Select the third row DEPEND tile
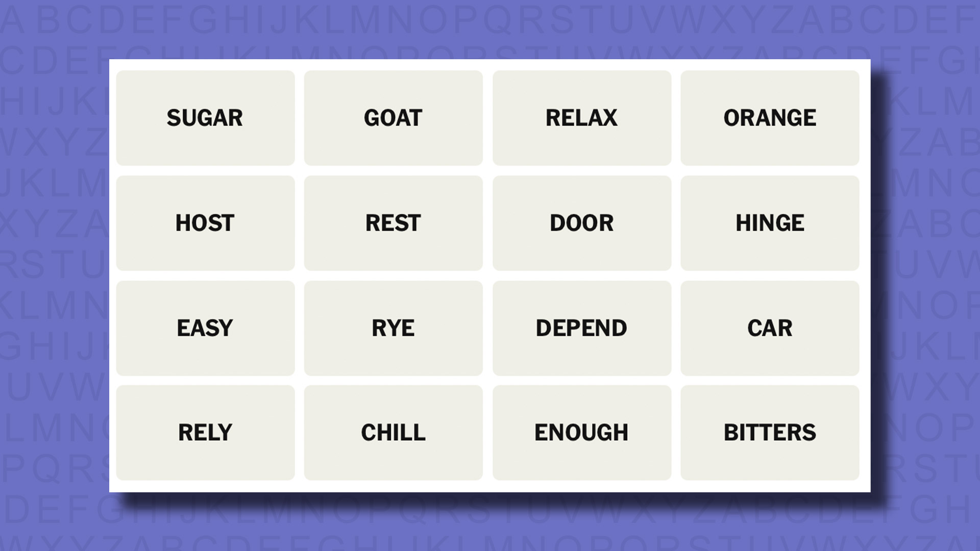The height and width of the screenshot is (551, 980). click(x=581, y=328)
